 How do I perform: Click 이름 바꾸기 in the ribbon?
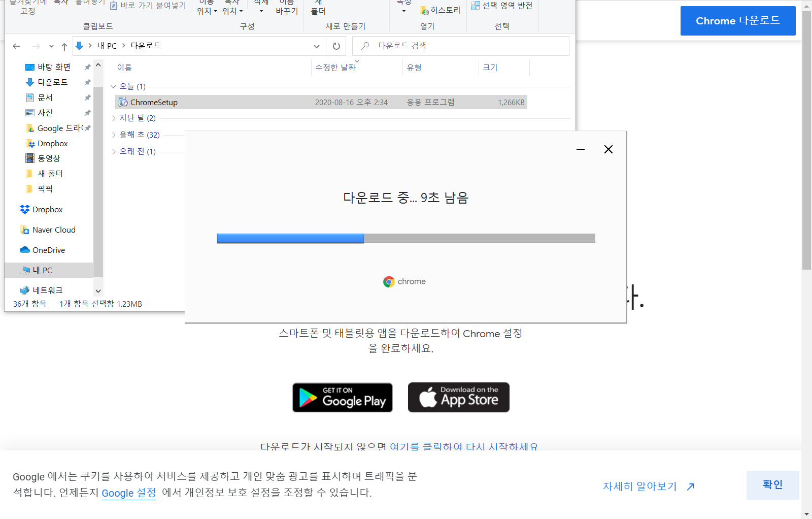tap(287, 7)
